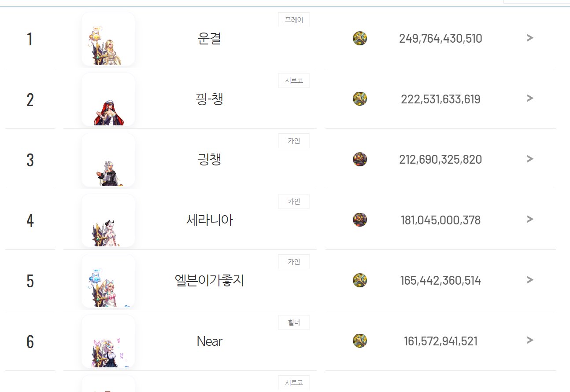Click the class icon in 운결's row
The height and width of the screenshot is (392, 570).
(360, 38)
